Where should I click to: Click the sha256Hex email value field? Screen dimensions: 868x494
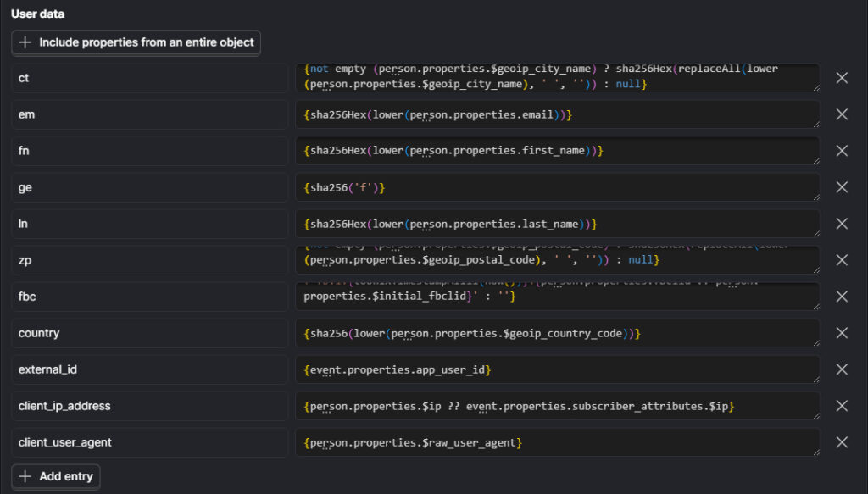[x=557, y=114]
